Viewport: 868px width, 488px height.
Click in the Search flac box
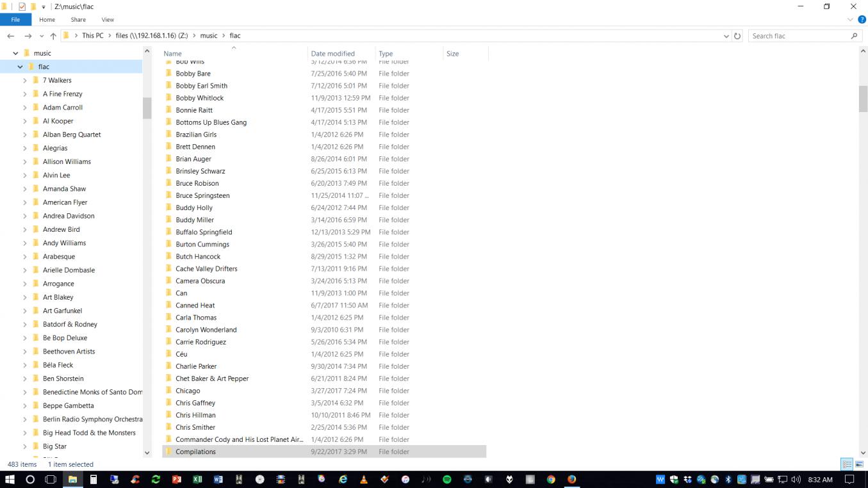[799, 36]
